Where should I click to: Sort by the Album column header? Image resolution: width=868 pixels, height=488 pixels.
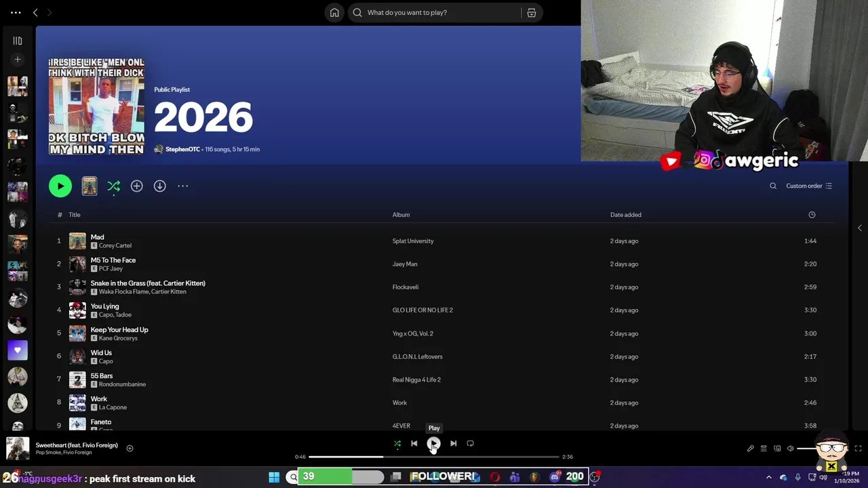(x=401, y=215)
